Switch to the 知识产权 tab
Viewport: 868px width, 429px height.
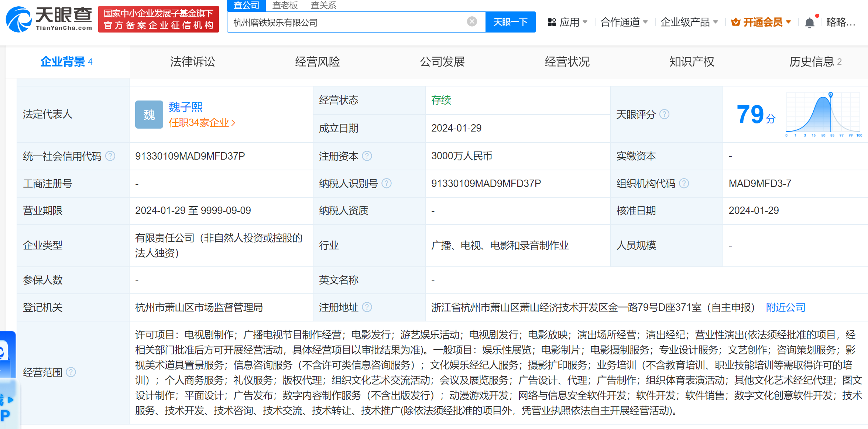point(692,62)
